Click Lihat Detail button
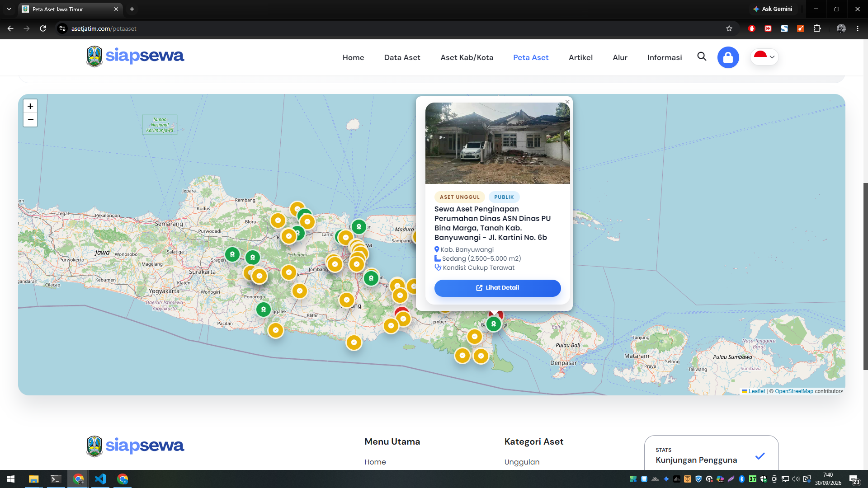The height and width of the screenshot is (488, 868). [x=497, y=288]
